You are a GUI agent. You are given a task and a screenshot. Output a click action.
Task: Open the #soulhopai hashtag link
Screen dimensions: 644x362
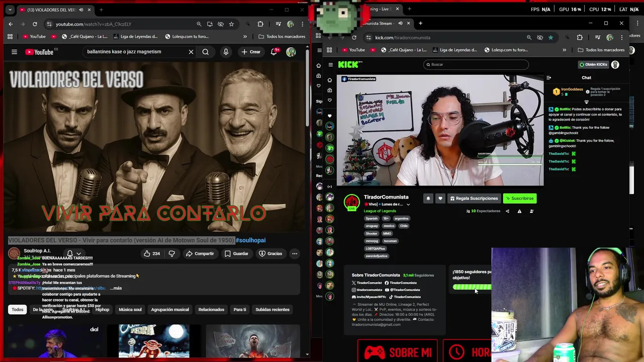(251, 240)
